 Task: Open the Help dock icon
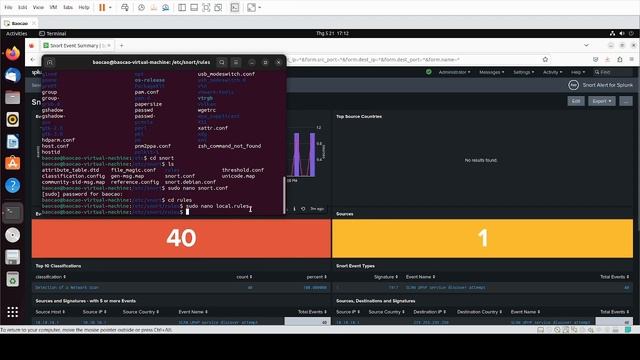pyautogui.click(x=13, y=185)
